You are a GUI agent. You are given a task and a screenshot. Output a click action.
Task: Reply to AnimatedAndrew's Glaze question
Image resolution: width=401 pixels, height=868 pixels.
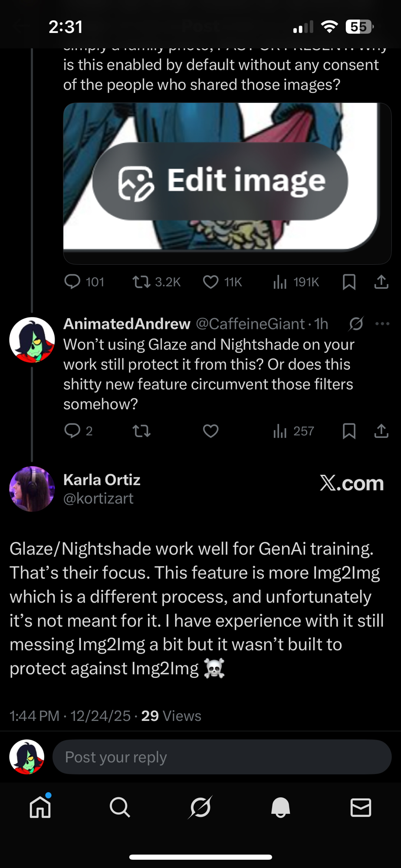72,431
